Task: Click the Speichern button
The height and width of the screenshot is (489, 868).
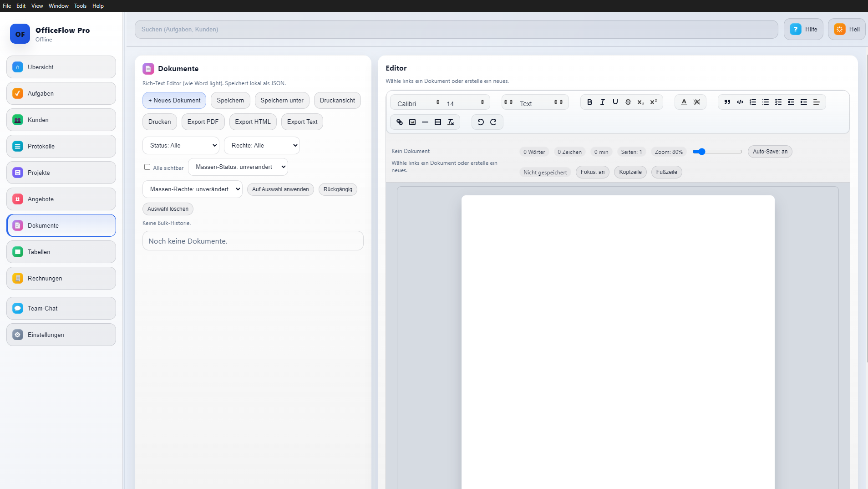Action: coord(230,101)
